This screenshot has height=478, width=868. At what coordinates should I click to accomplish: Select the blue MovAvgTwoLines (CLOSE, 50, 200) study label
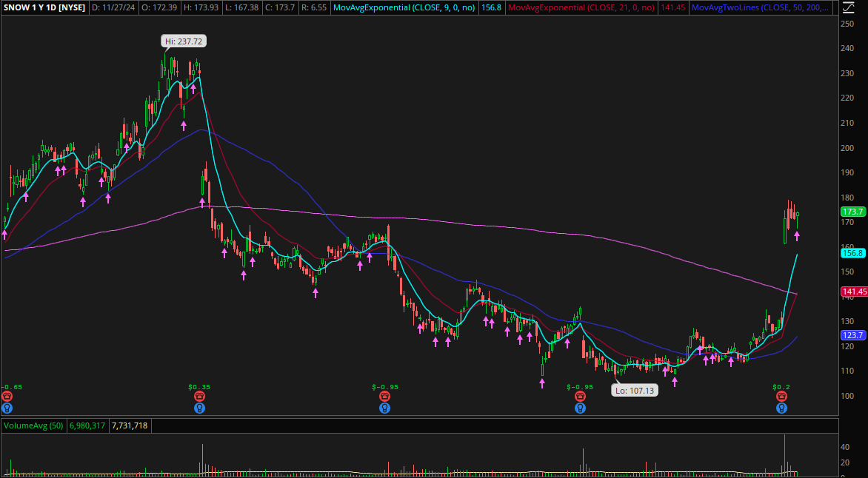point(761,7)
